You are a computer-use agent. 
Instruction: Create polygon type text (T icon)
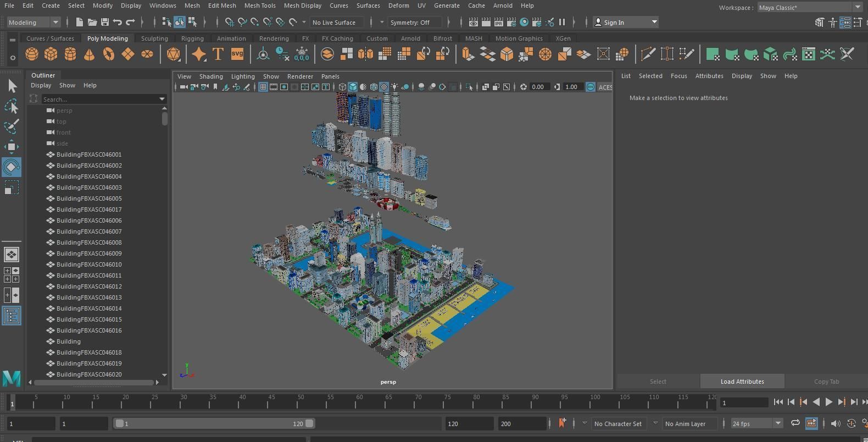218,54
